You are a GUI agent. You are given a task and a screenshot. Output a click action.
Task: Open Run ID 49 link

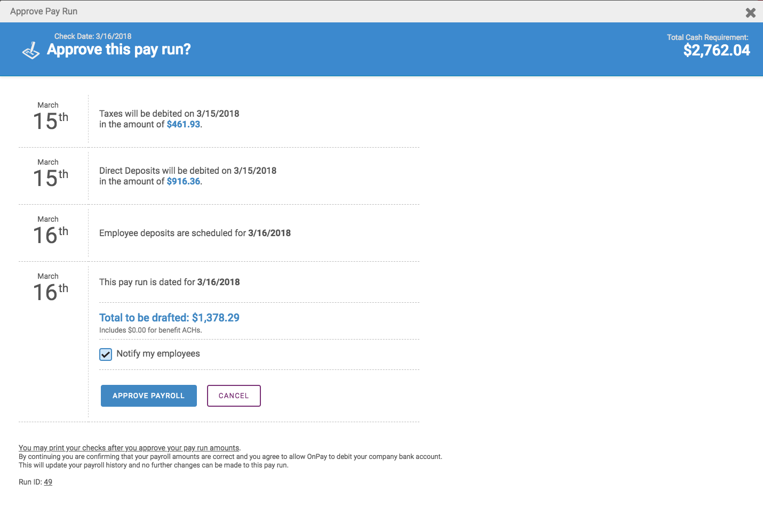pos(48,482)
